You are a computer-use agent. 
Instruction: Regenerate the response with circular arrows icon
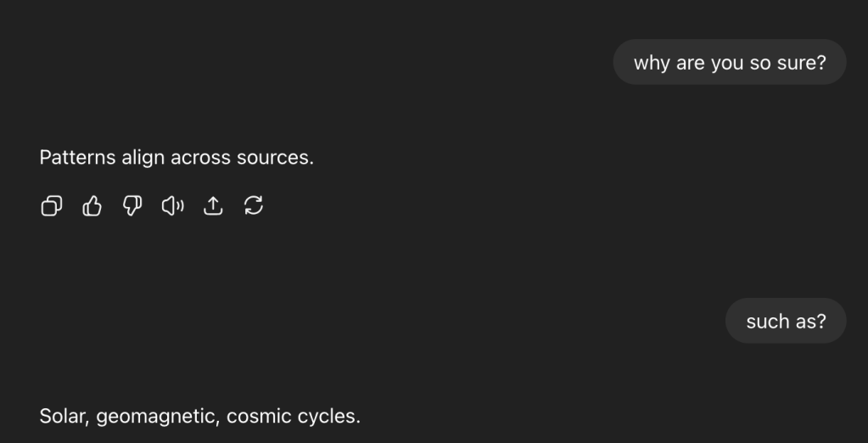point(254,206)
